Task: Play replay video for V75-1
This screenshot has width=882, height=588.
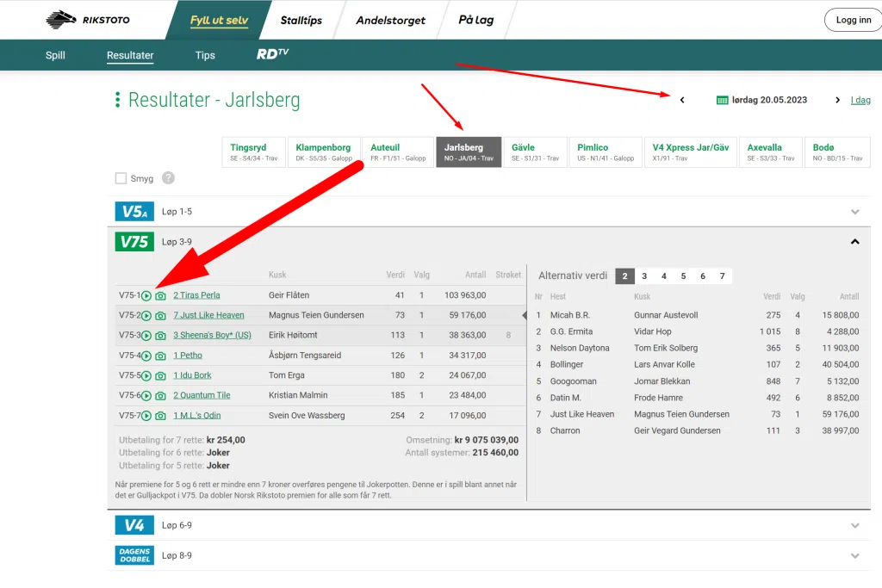Action: [x=146, y=295]
